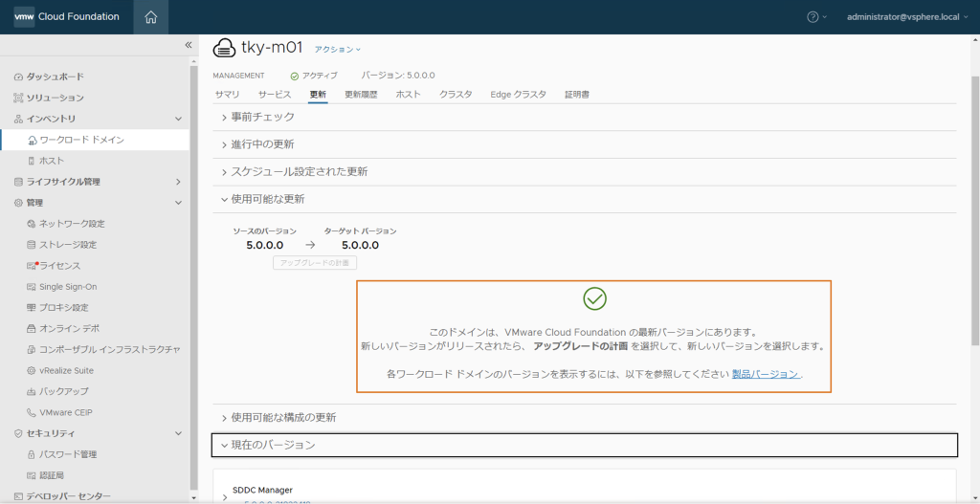Click the Proxy Settings icon
This screenshot has width=980, height=504.
32,308
